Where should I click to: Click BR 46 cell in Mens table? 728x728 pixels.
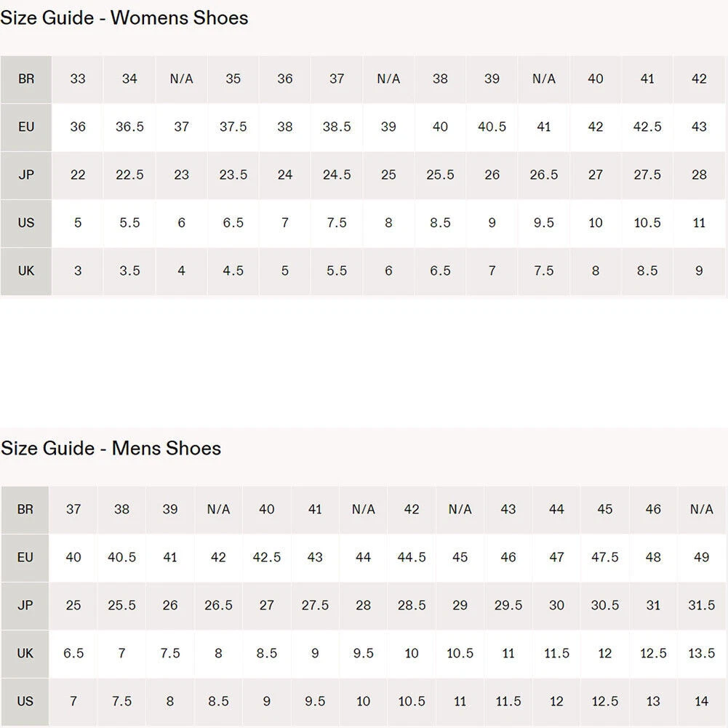pos(653,509)
